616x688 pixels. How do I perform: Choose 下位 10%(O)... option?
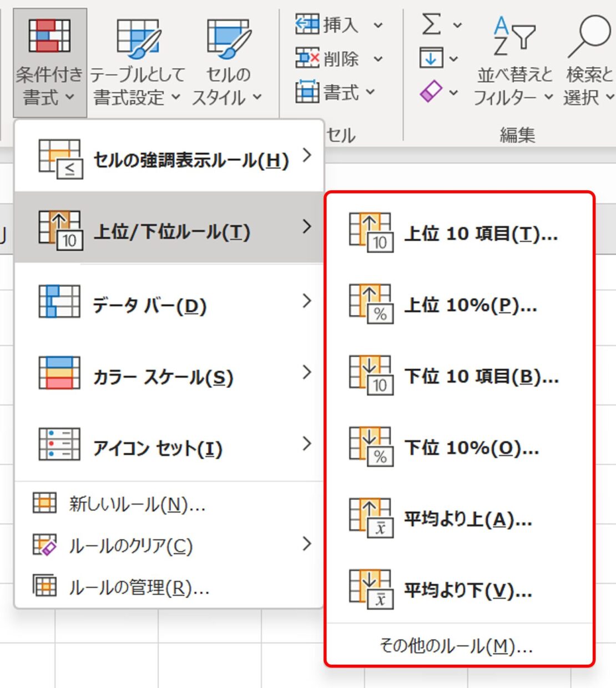coord(460,446)
